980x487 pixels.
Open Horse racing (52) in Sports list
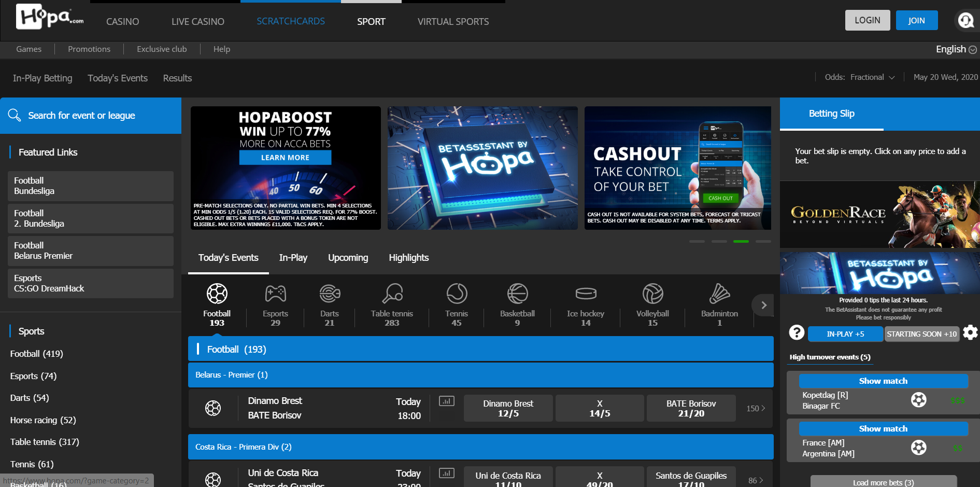pyautogui.click(x=43, y=420)
